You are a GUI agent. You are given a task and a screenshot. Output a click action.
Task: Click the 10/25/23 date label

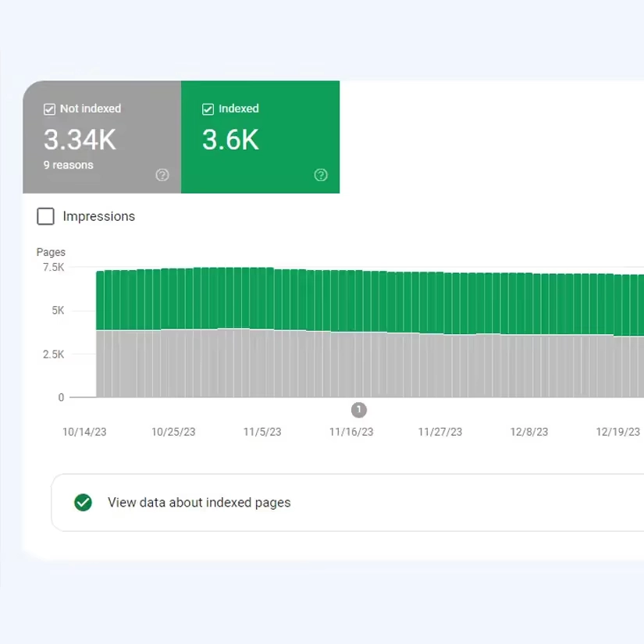[173, 432]
